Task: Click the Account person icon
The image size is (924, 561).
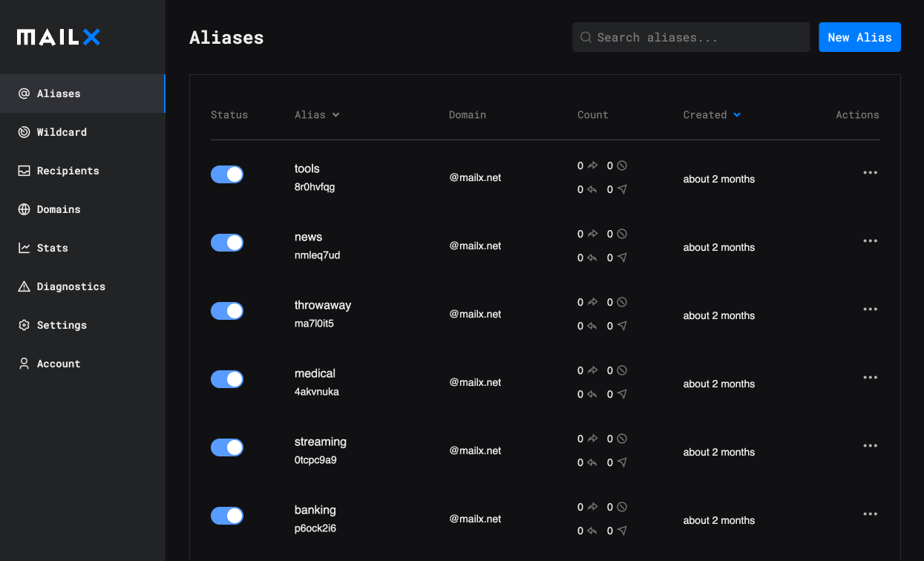Action: pos(24,364)
